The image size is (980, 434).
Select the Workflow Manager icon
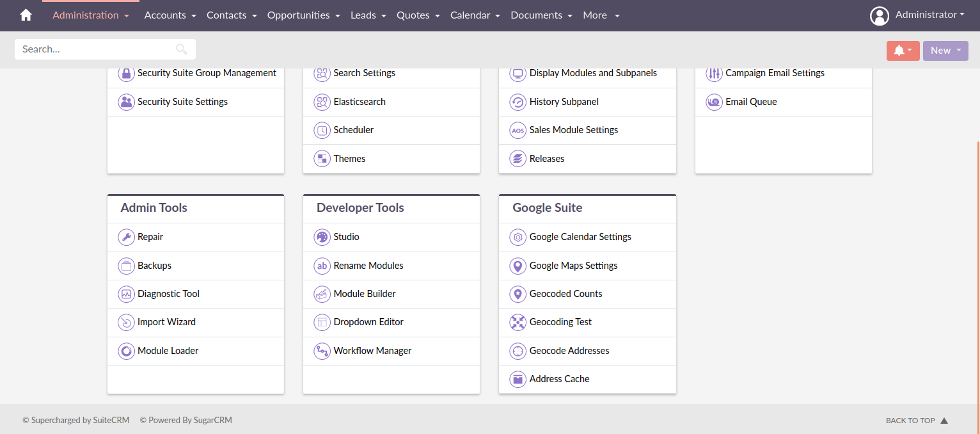[322, 351]
